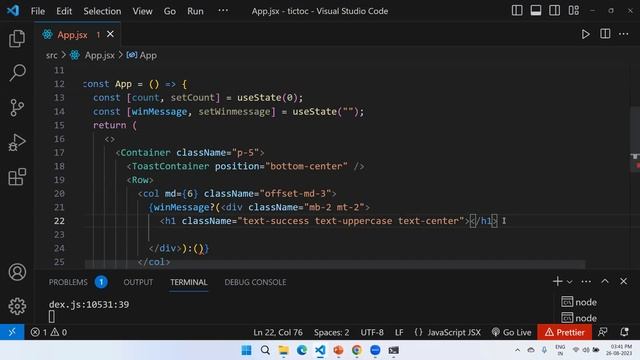Toggle the secondary side bar layout
Screen dimensions: 640x360
coord(554,11)
